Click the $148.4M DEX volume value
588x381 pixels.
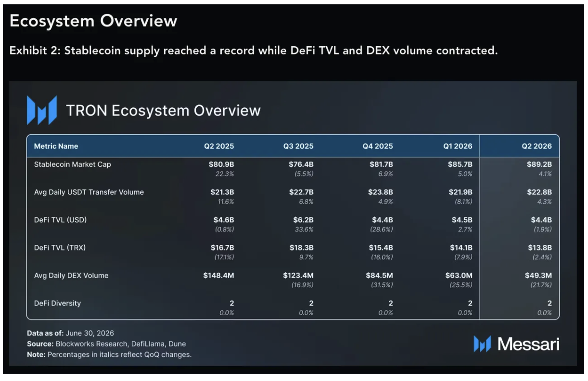tap(218, 276)
